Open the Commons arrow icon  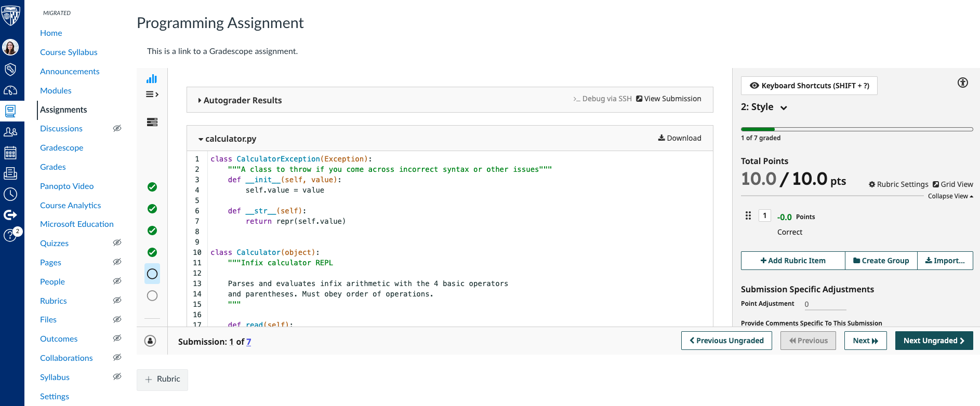(x=10, y=215)
